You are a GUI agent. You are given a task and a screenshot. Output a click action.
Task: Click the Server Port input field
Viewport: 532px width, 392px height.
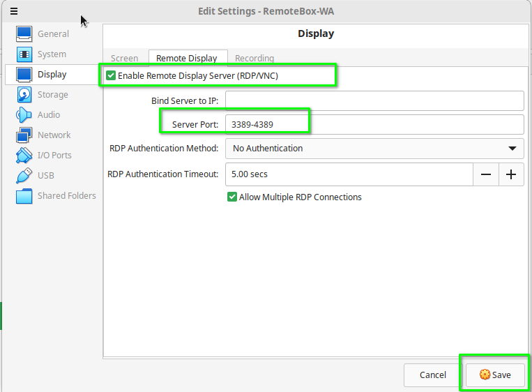(374, 124)
